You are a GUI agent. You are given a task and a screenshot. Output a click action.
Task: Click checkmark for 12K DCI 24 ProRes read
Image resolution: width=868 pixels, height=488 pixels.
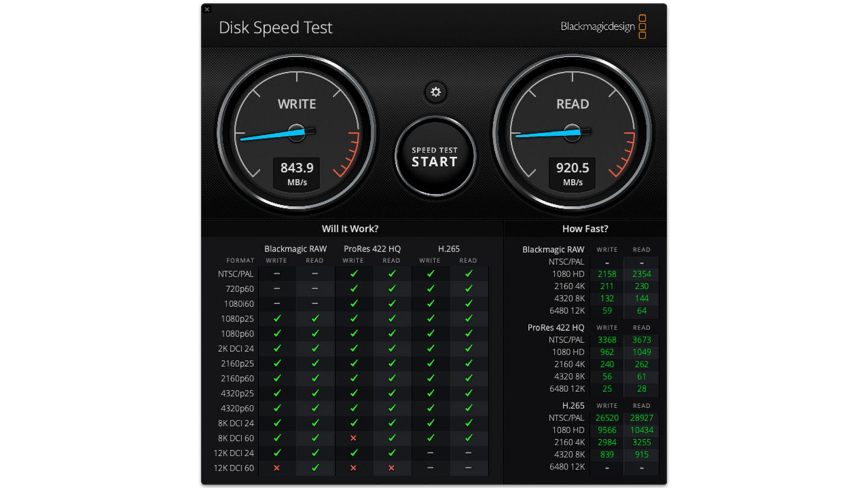tap(392, 453)
